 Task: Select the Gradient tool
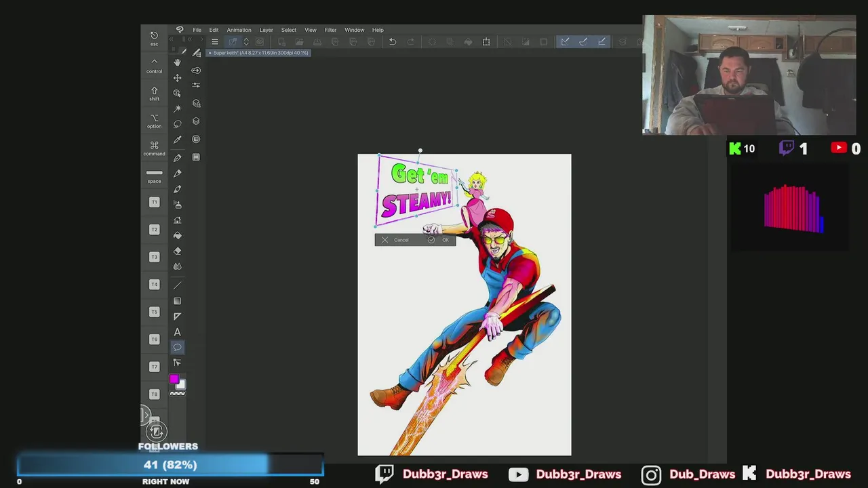pyautogui.click(x=177, y=301)
